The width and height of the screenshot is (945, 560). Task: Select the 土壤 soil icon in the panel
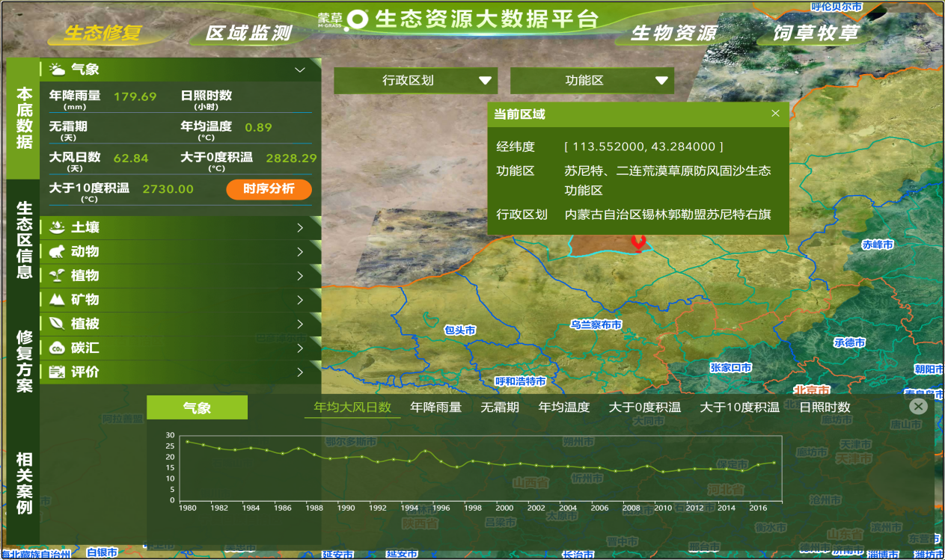(58, 227)
